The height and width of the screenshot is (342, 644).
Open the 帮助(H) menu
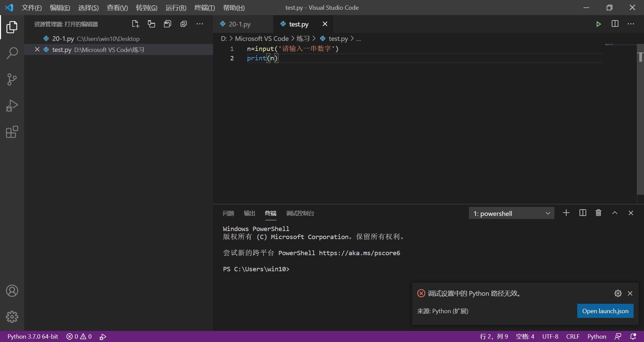click(x=234, y=7)
